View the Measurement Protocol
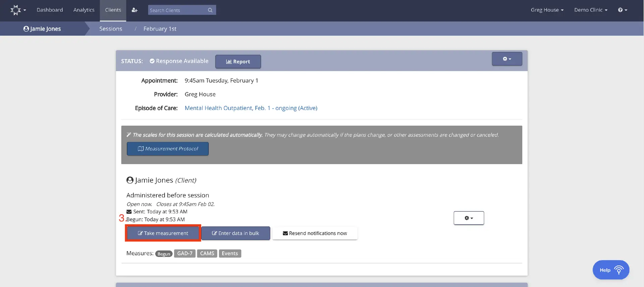Viewport: 644px width, 287px height. click(x=168, y=149)
